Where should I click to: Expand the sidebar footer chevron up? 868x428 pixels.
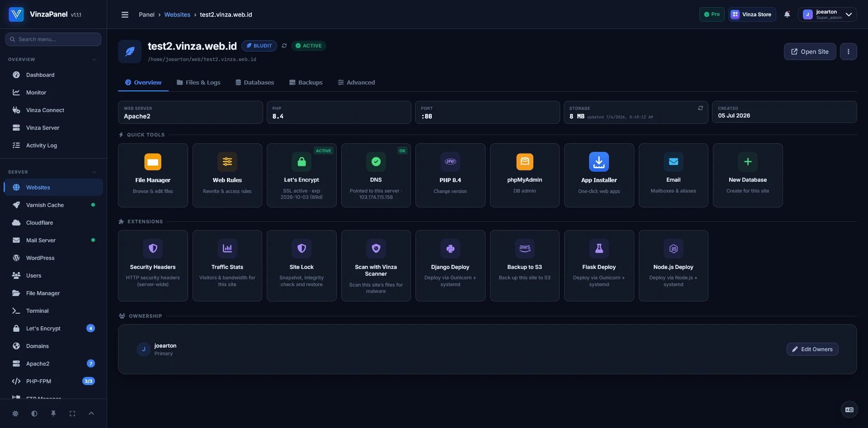point(91,414)
